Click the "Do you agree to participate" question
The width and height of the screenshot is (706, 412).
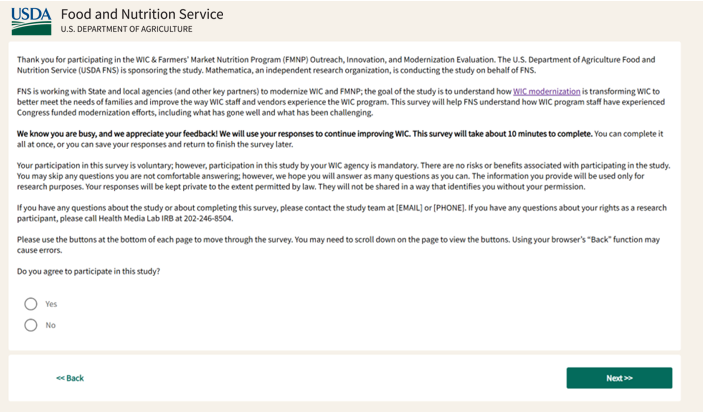[88, 272]
